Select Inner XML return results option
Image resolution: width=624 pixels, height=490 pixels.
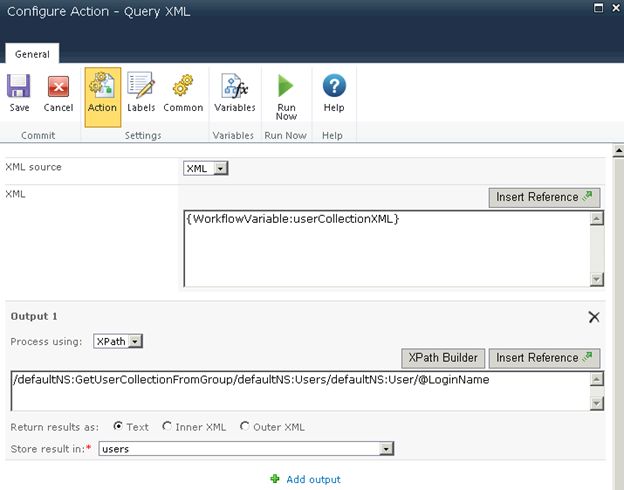click(x=167, y=426)
